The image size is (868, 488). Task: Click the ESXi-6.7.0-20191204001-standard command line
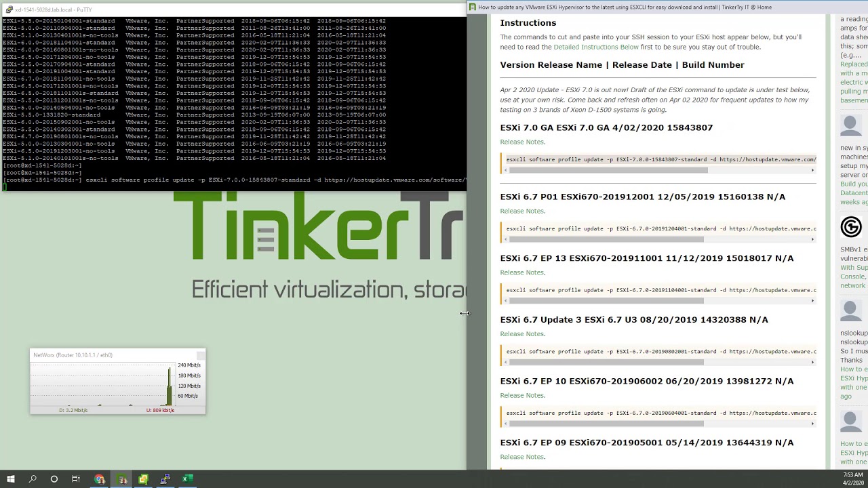click(x=661, y=228)
